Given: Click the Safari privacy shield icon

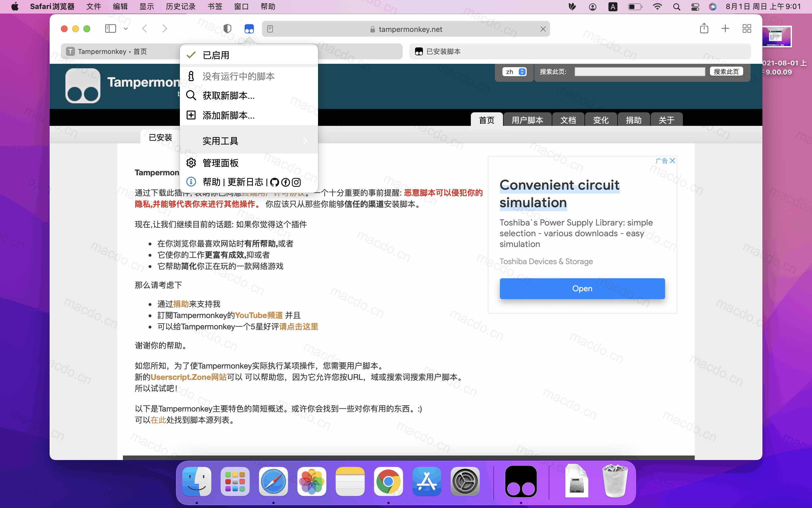Looking at the screenshot, I should pyautogui.click(x=227, y=29).
